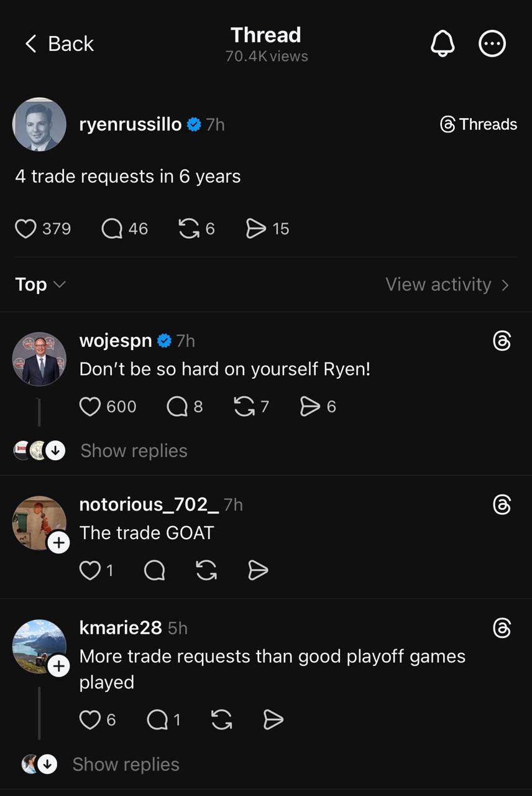Open the Top sort dropdown

point(40,284)
